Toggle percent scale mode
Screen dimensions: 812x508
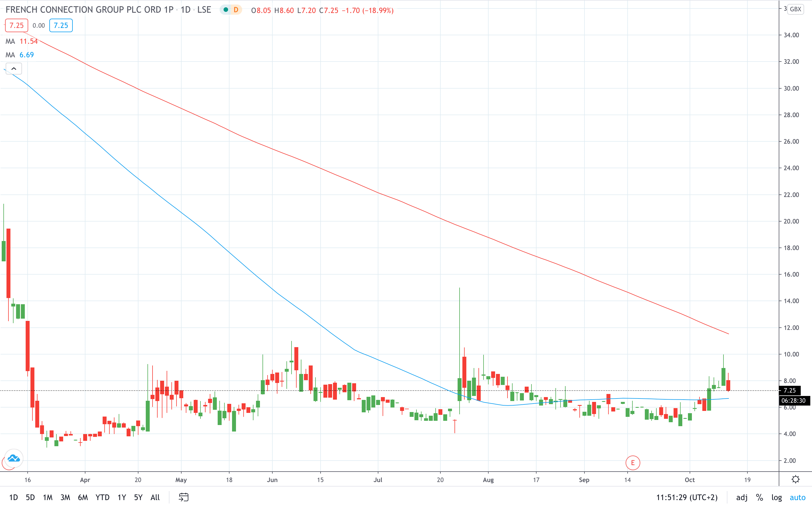click(x=759, y=497)
